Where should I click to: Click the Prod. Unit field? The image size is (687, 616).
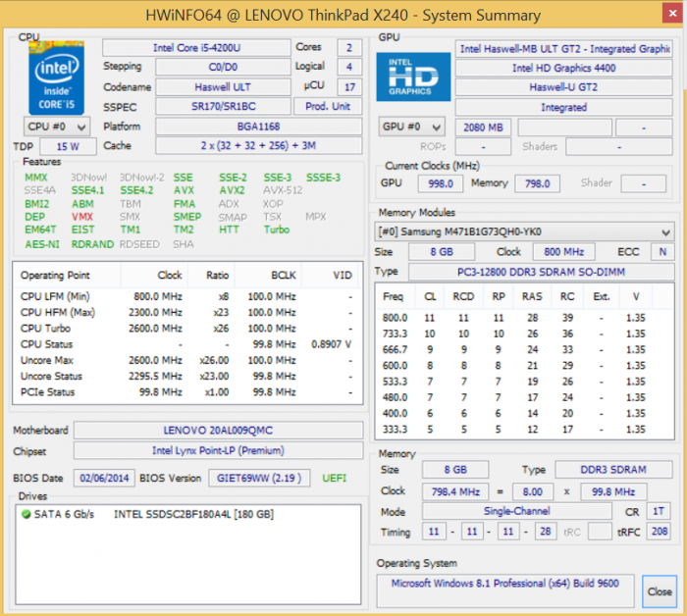[x=328, y=106]
